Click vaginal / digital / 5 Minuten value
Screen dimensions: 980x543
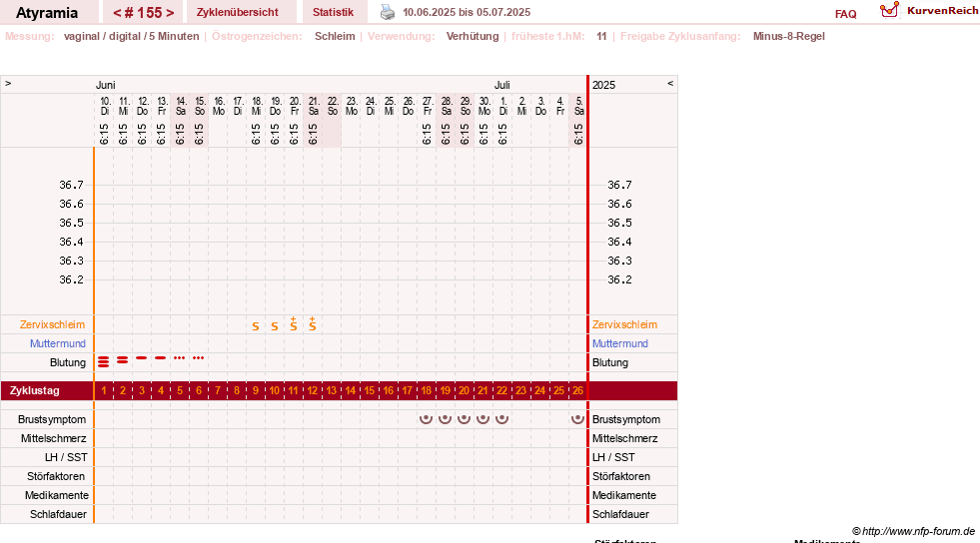pos(131,36)
